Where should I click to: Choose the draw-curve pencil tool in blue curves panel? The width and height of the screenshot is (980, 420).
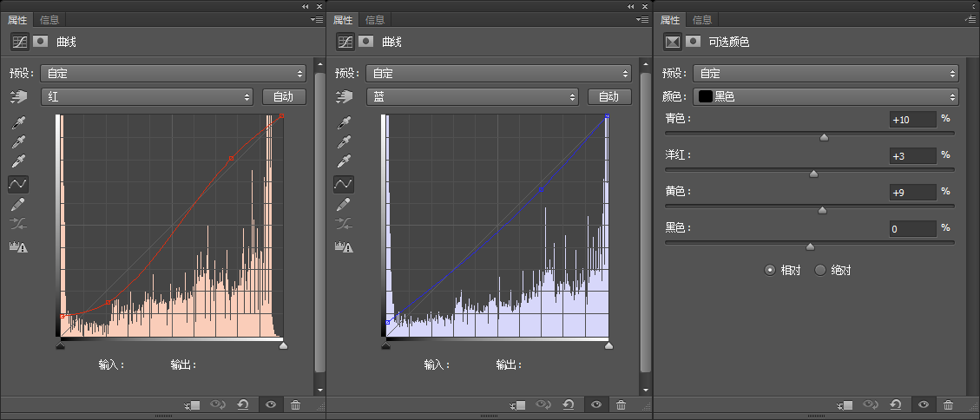[345, 204]
